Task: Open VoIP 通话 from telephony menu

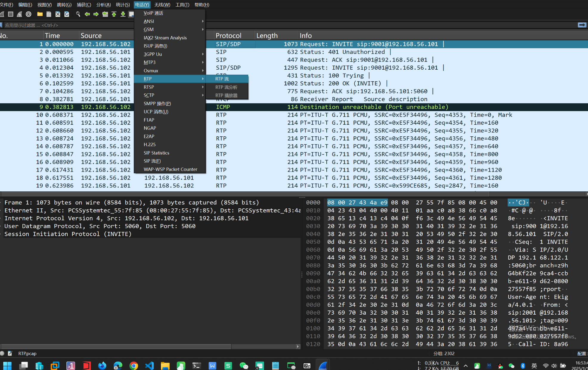Action: pyautogui.click(x=153, y=13)
